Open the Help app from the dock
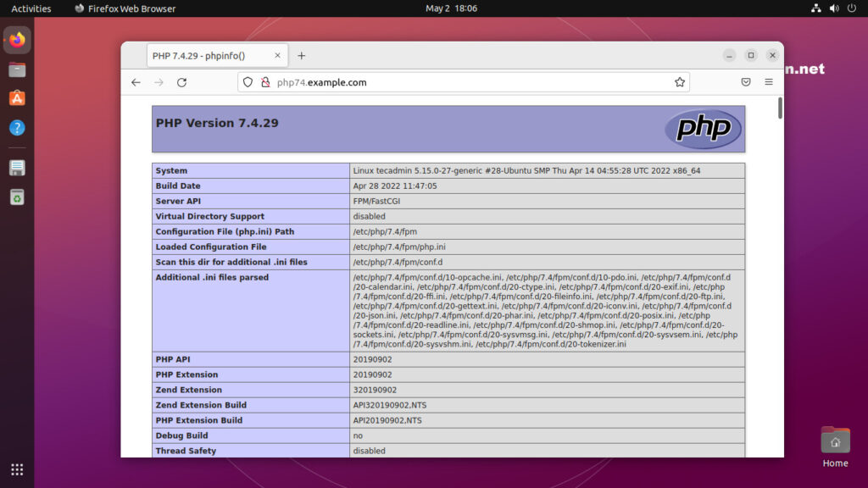This screenshot has width=868, height=488. click(15, 129)
